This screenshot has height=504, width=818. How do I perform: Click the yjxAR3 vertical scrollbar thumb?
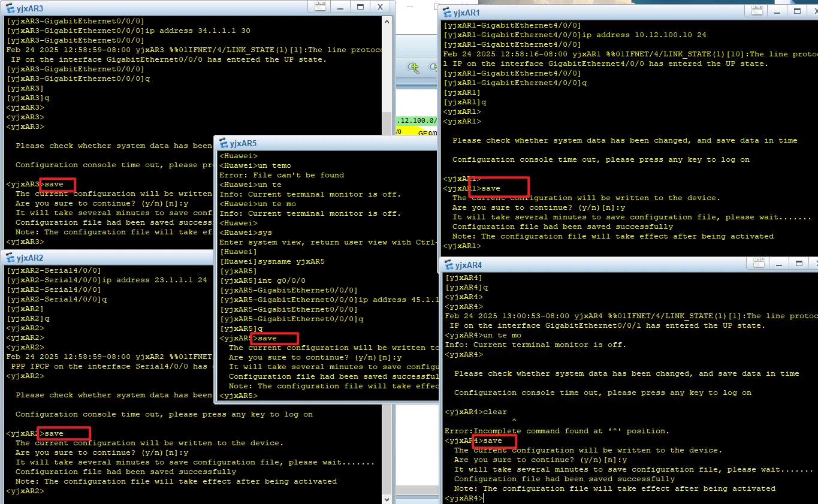pyautogui.click(x=387, y=120)
